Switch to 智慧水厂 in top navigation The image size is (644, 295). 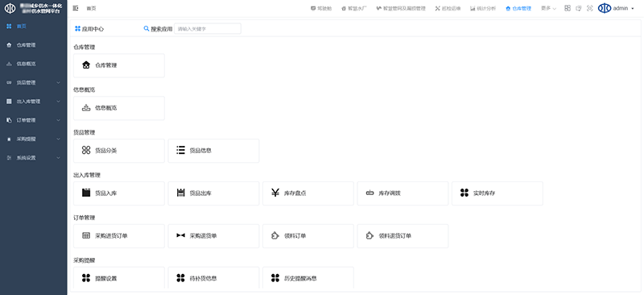(x=354, y=8)
